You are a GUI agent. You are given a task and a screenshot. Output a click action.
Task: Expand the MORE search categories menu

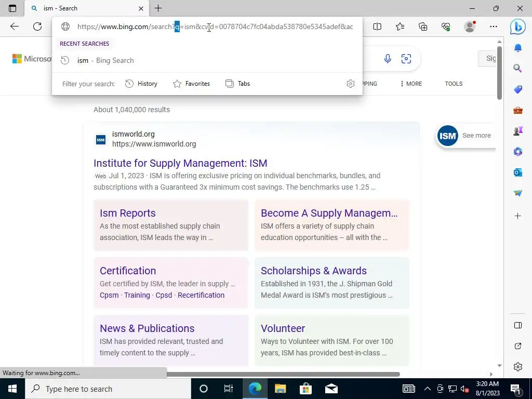(x=411, y=84)
